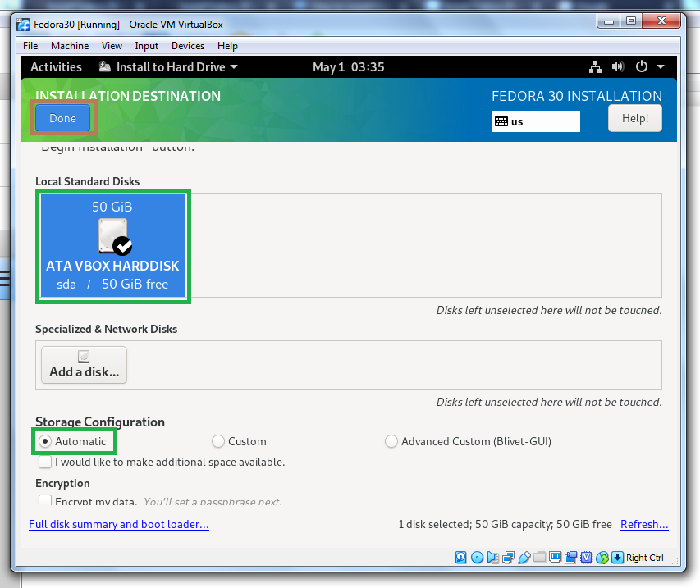Click the USB devices status icon

pyautogui.click(x=524, y=557)
